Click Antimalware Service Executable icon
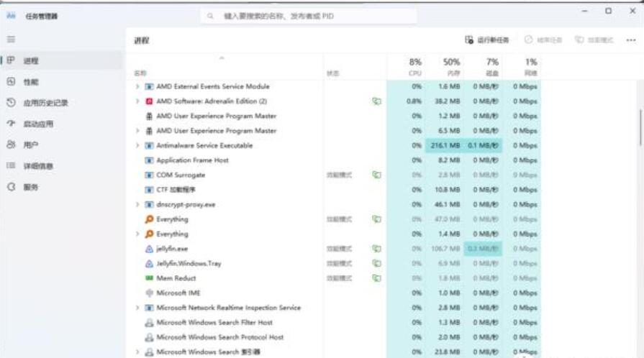This screenshot has height=358, width=644. pyautogui.click(x=149, y=145)
